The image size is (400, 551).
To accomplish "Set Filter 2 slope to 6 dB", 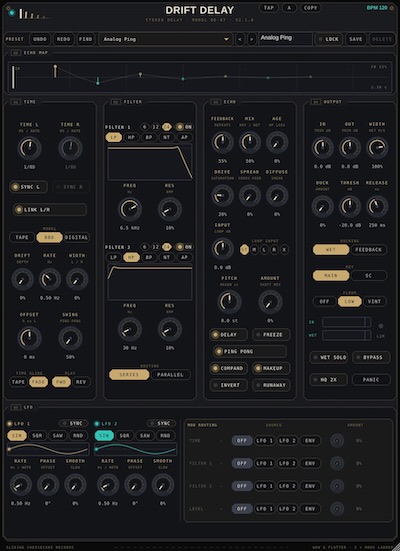I will [x=144, y=247].
